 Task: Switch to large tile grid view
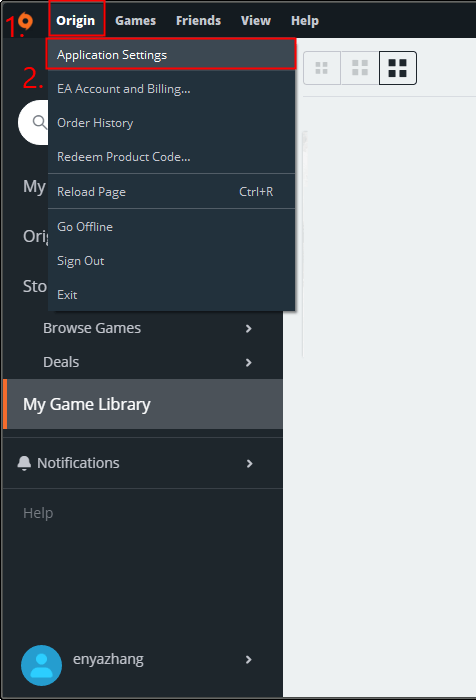tap(397, 68)
